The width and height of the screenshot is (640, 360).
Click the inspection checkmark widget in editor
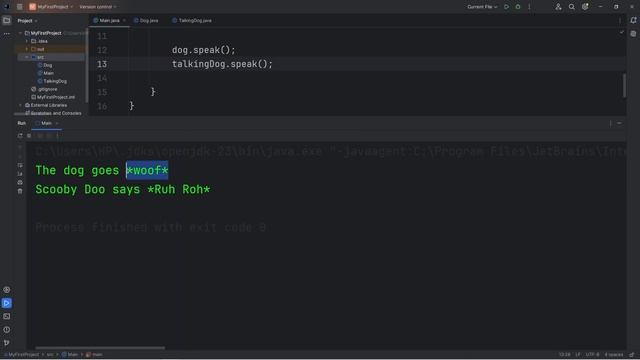pyautogui.click(x=622, y=32)
